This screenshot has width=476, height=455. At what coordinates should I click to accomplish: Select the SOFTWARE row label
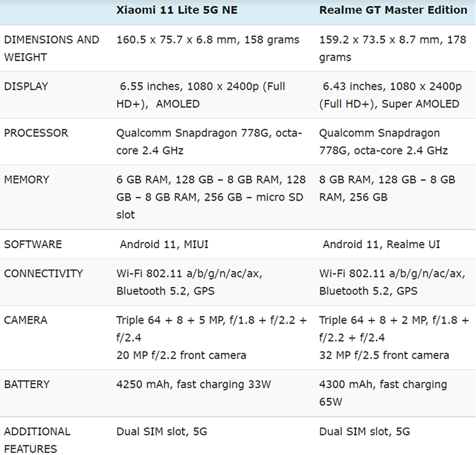33,244
